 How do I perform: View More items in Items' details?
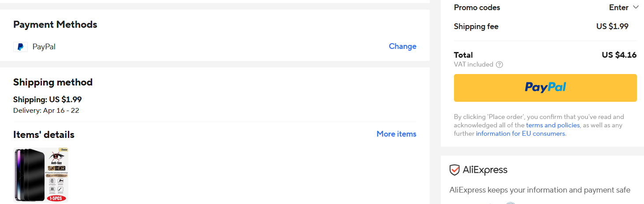[396, 134]
